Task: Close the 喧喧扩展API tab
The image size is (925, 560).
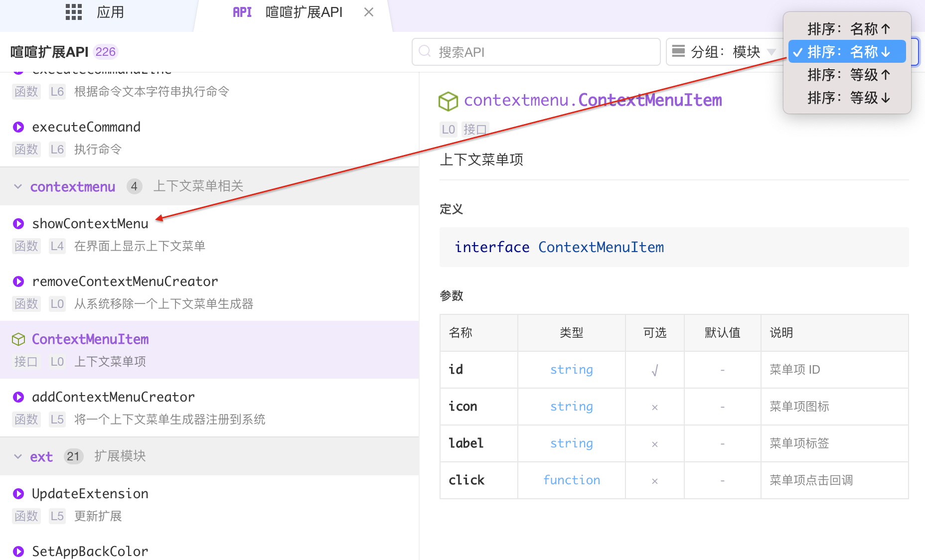Action: coord(369,12)
